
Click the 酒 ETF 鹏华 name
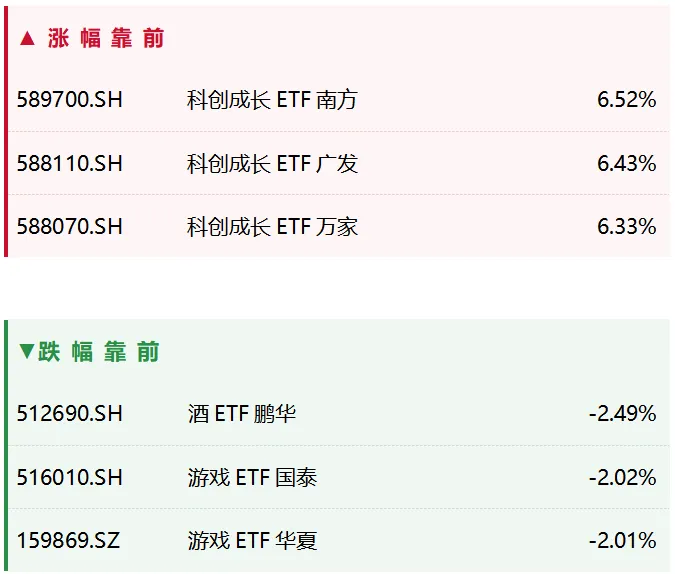coord(242,413)
